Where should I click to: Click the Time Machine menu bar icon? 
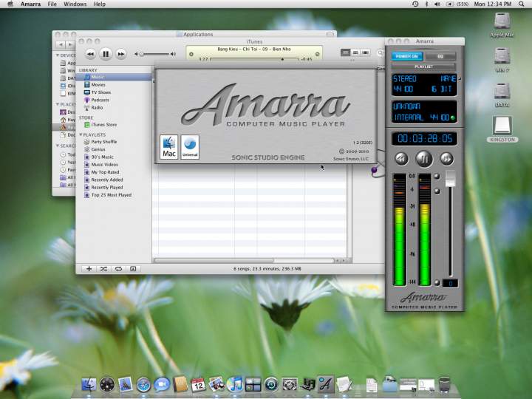click(415, 4)
